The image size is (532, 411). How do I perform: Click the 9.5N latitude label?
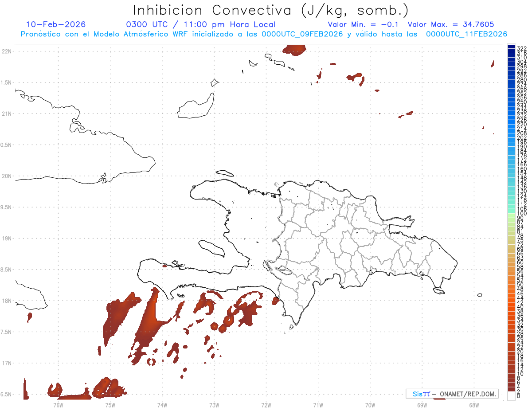[x=6, y=207]
